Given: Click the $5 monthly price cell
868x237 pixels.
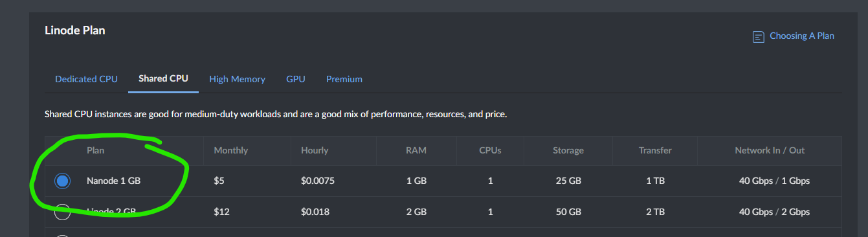Looking at the screenshot, I should click(x=219, y=181).
